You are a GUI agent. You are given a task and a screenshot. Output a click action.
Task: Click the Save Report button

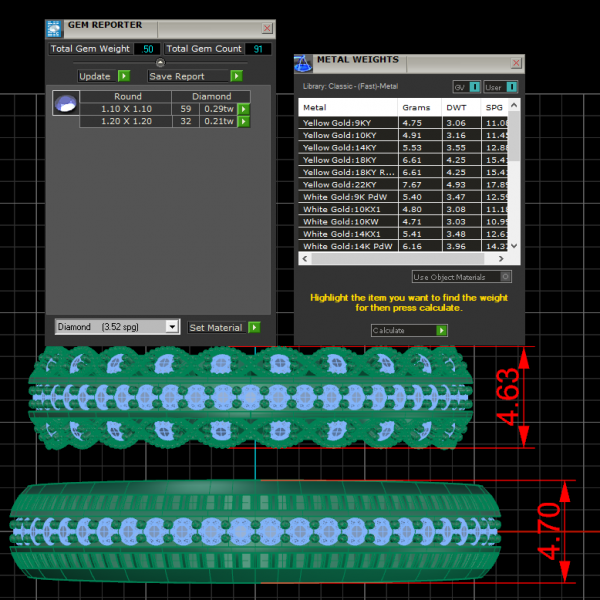[x=187, y=76]
